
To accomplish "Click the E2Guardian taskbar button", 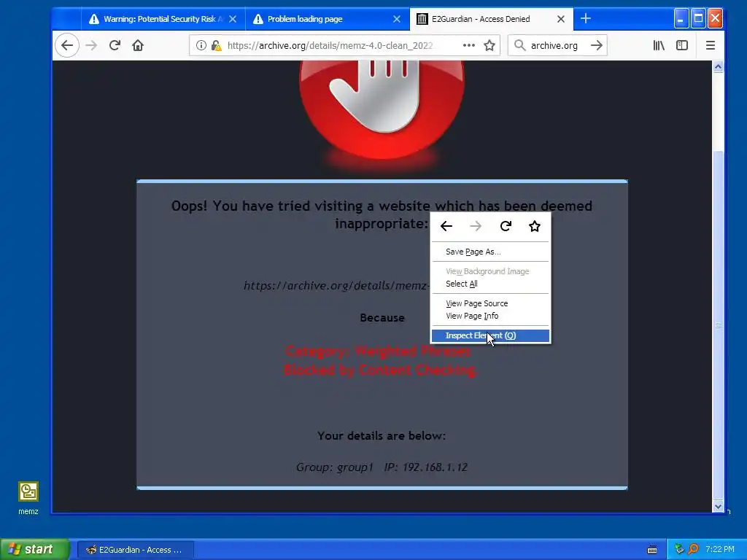I will point(136,550).
